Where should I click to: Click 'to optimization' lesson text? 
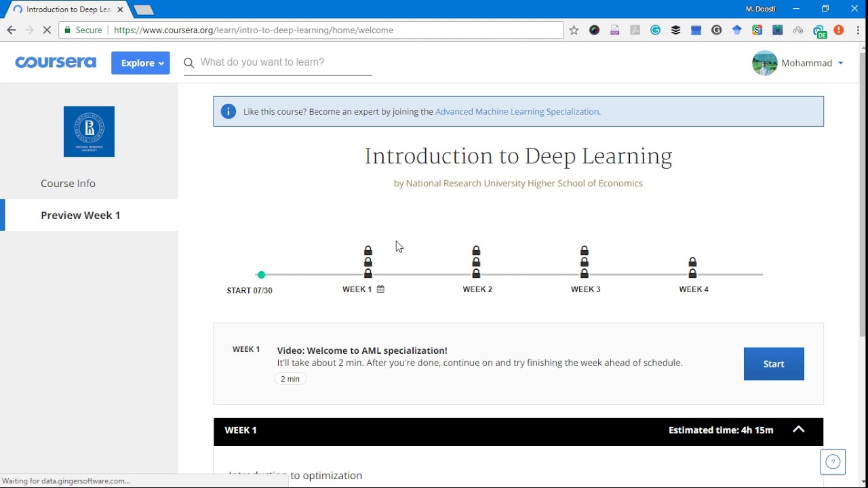(x=326, y=476)
